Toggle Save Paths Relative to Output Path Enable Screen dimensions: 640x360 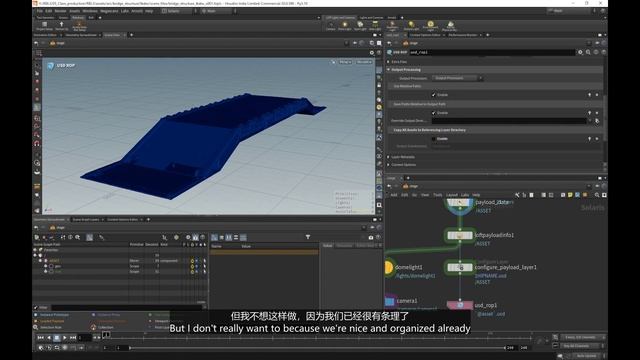point(433,113)
